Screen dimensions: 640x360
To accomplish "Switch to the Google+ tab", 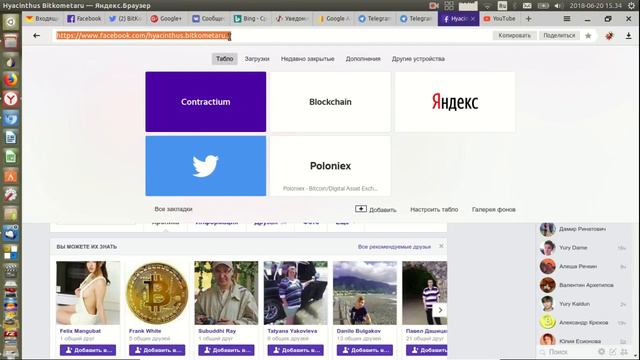I will tap(166, 19).
